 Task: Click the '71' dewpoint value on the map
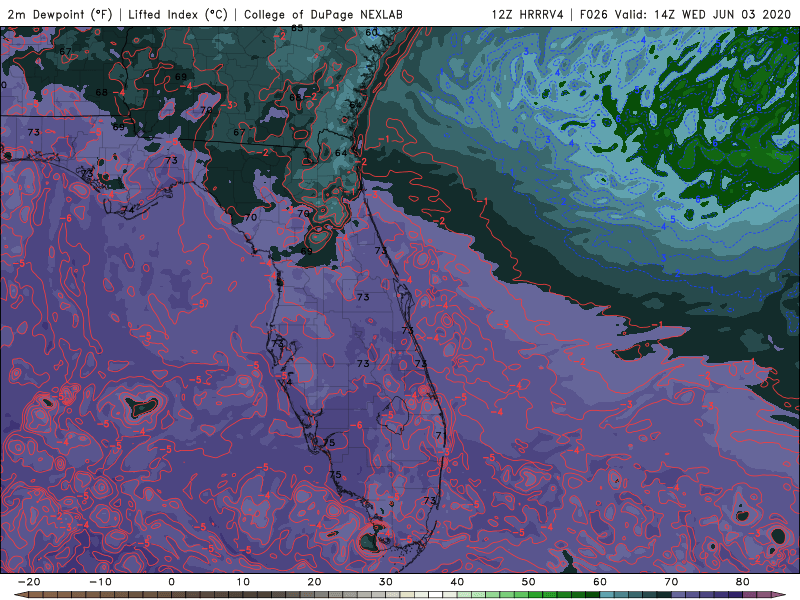[x=441, y=435]
